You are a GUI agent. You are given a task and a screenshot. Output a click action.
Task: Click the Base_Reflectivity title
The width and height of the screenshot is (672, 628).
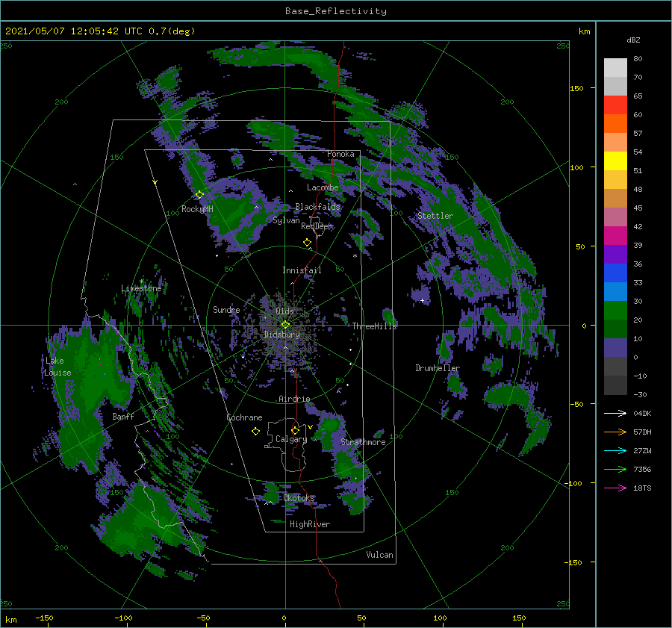[x=336, y=11]
